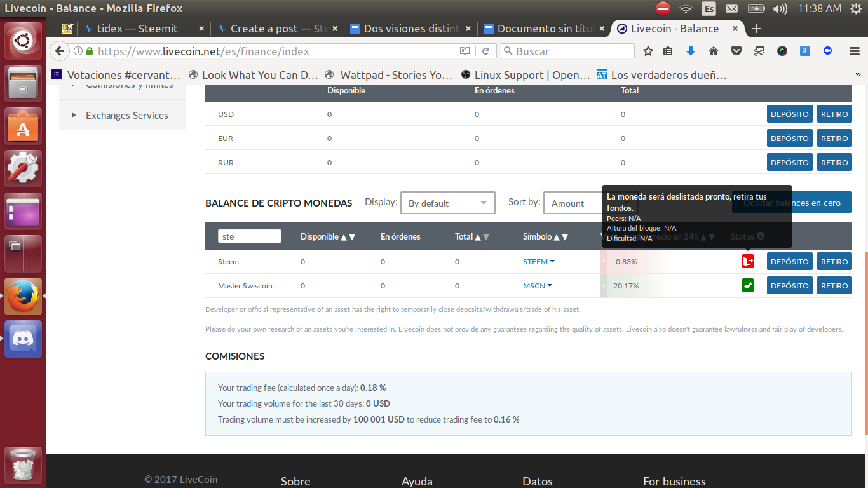Switch to 'tidex — Steemit' tab
868x488 pixels.
pyautogui.click(x=143, y=29)
